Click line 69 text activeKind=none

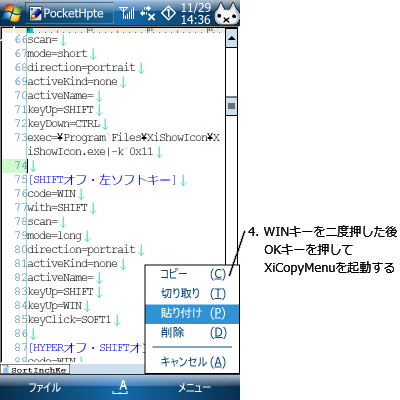(72, 82)
